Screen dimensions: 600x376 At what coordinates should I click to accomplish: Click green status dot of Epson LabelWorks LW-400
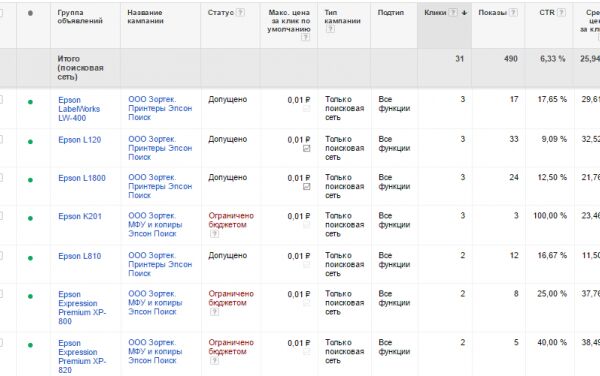coord(30,102)
